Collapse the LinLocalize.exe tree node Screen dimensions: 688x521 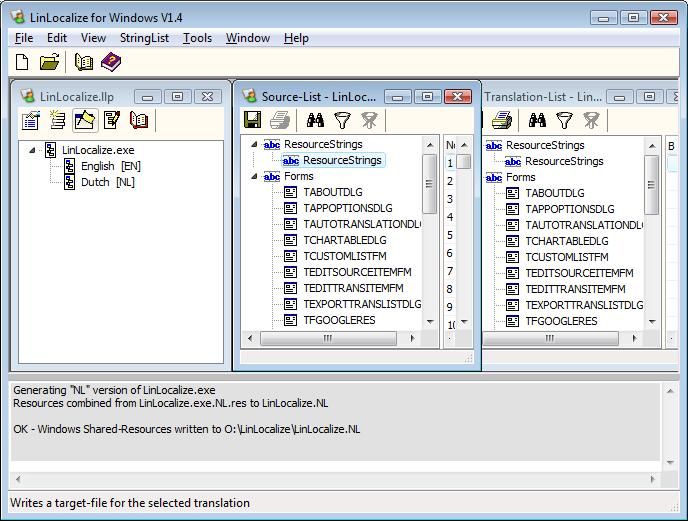33,150
